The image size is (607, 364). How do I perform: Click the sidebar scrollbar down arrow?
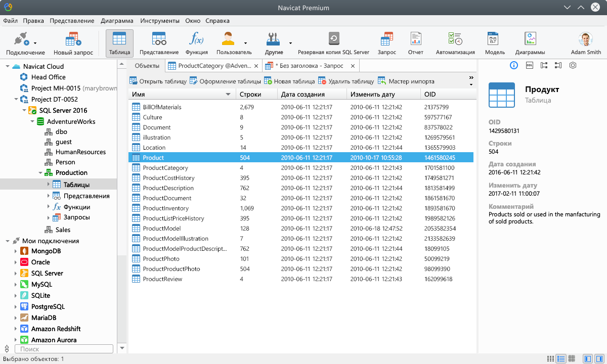tap(122, 348)
